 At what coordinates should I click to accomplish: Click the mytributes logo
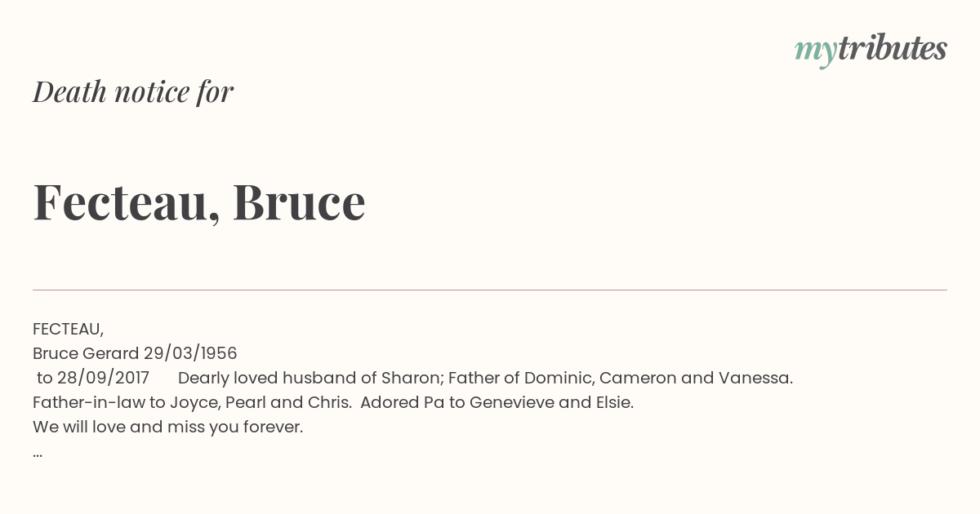(871, 50)
